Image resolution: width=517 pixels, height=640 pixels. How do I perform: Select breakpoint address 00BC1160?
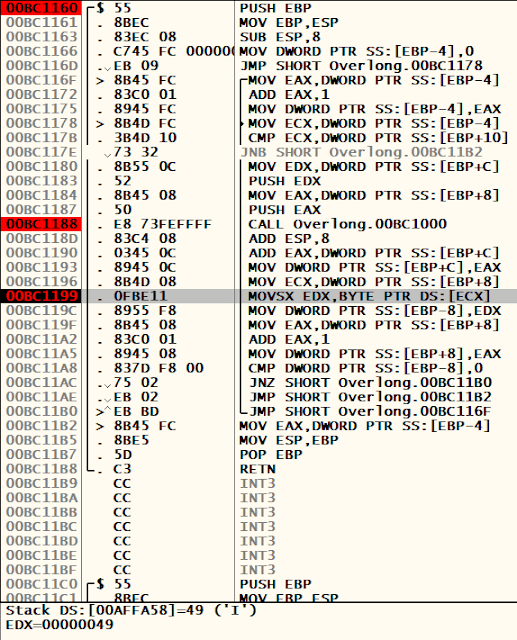point(41,8)
